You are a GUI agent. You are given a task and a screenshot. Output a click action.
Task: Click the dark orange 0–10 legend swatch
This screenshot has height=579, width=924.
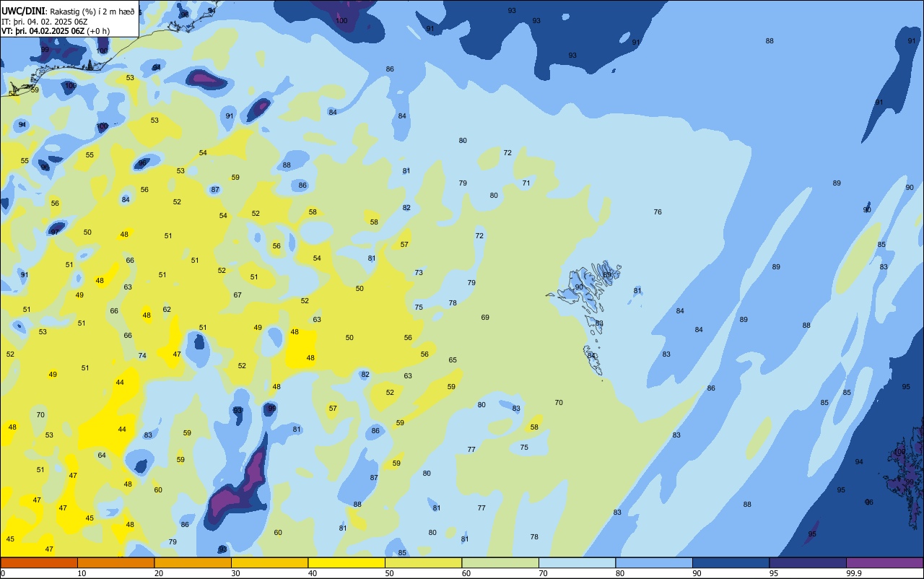pyautogui.click(x=39, y=562)
